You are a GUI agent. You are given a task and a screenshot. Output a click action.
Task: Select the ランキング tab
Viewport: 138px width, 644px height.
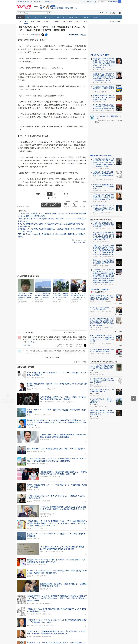point(86,17)
